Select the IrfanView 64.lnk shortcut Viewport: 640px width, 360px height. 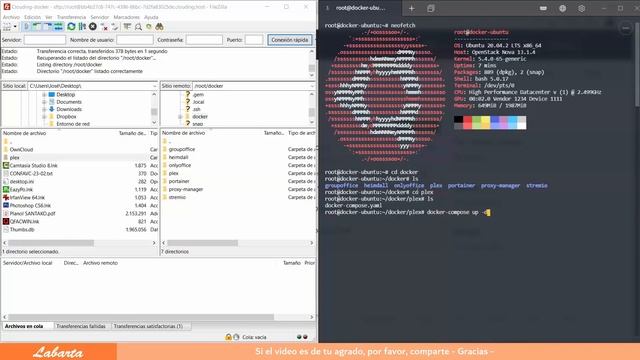coord(27,198)
